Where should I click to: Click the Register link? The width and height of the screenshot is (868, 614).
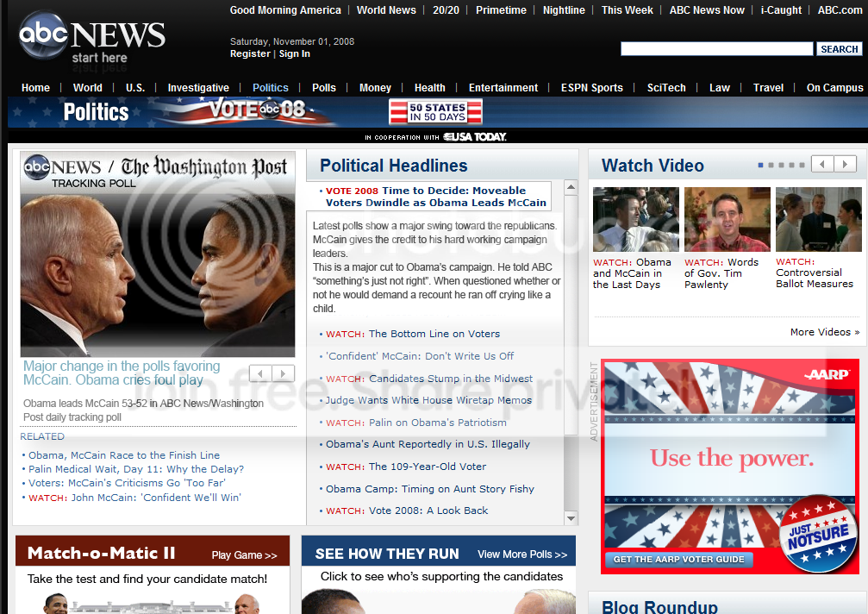(x=250, y=53)
